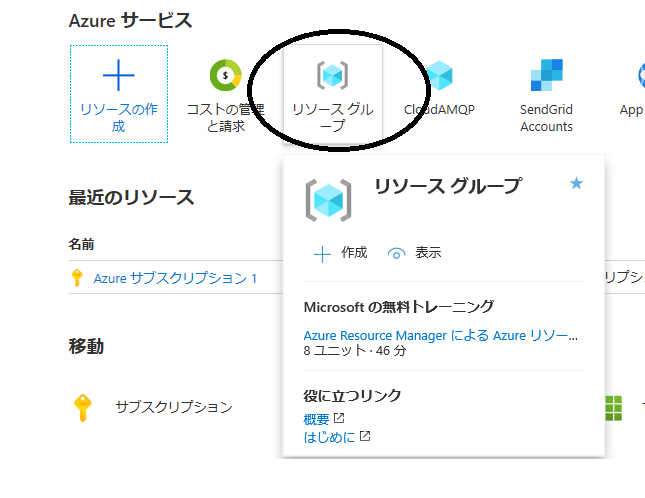Open the はじめに external link
The width and height of the screenshot is (645, 498).
tap(336, 437)
